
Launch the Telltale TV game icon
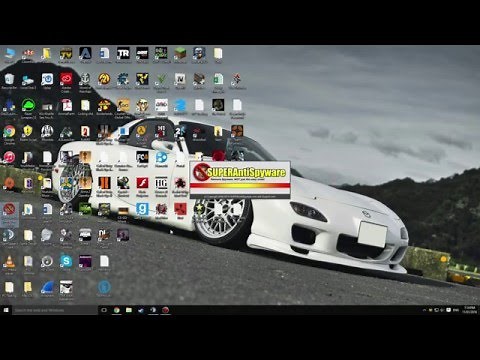click(x=66, y=55)
